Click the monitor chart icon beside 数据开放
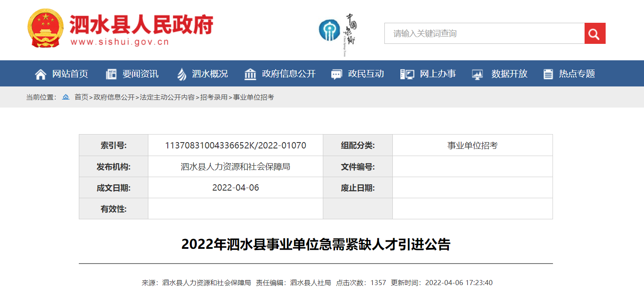The width and height of the screenshot is (644, 299). point(478,74)
